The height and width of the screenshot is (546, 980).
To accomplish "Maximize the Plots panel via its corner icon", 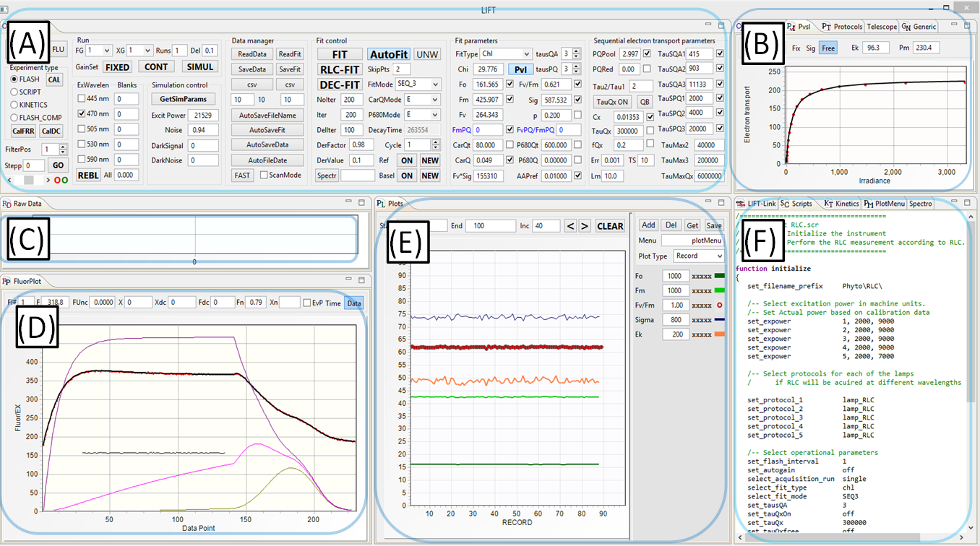I will pyautogui.click(x=720, y=203).
